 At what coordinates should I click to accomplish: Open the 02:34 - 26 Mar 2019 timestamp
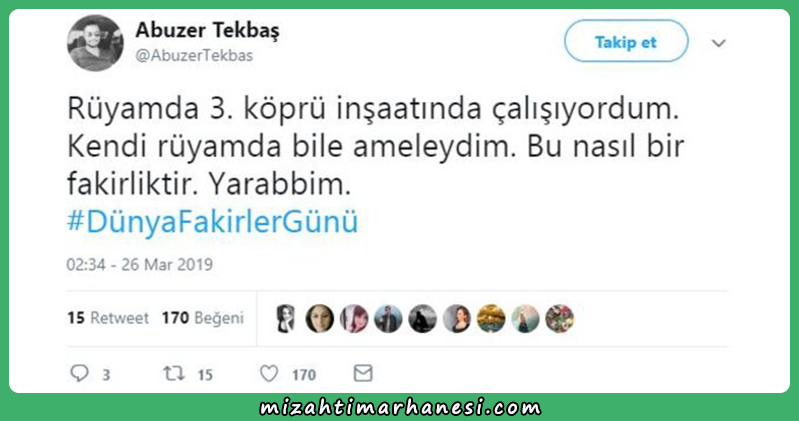point(140,265)
